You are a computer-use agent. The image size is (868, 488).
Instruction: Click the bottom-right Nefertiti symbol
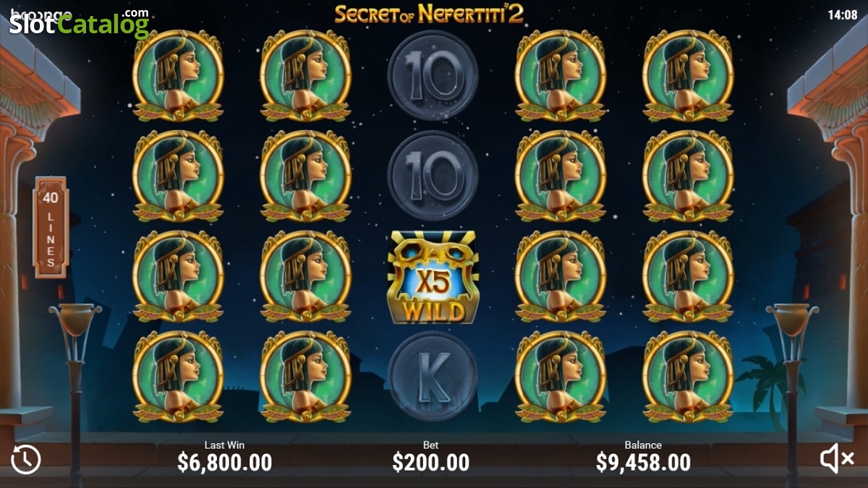pos(688,377)
